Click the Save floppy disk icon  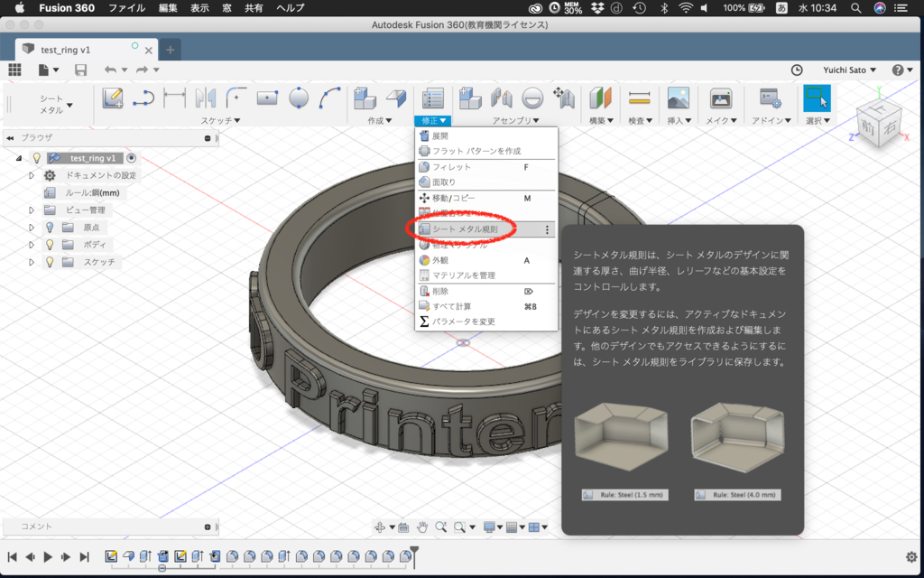click(80, 70)
